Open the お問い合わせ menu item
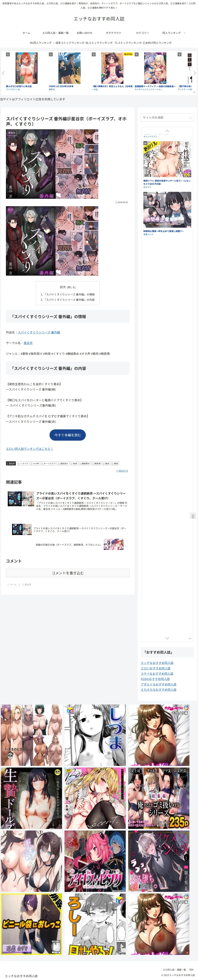The width and height of the screenshot is (198, 980). [x=84, y=33]
